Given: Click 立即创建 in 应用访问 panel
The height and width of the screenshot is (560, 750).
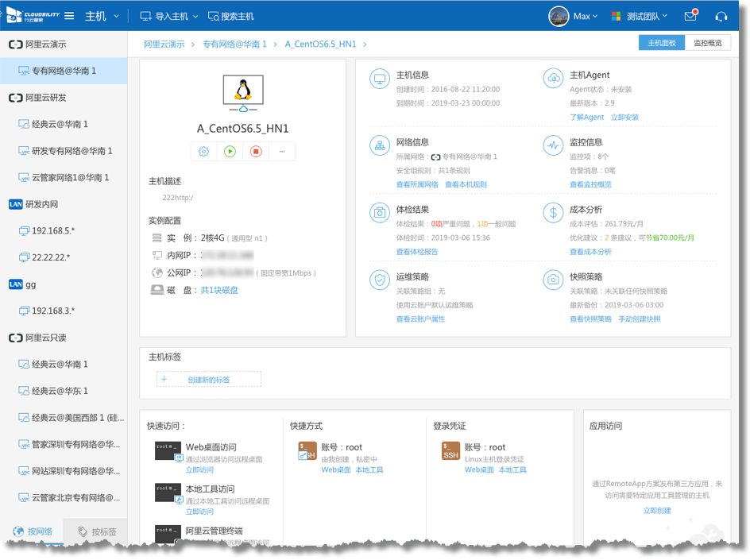Looking at the screenshot, I should click(x=657, y=511).
